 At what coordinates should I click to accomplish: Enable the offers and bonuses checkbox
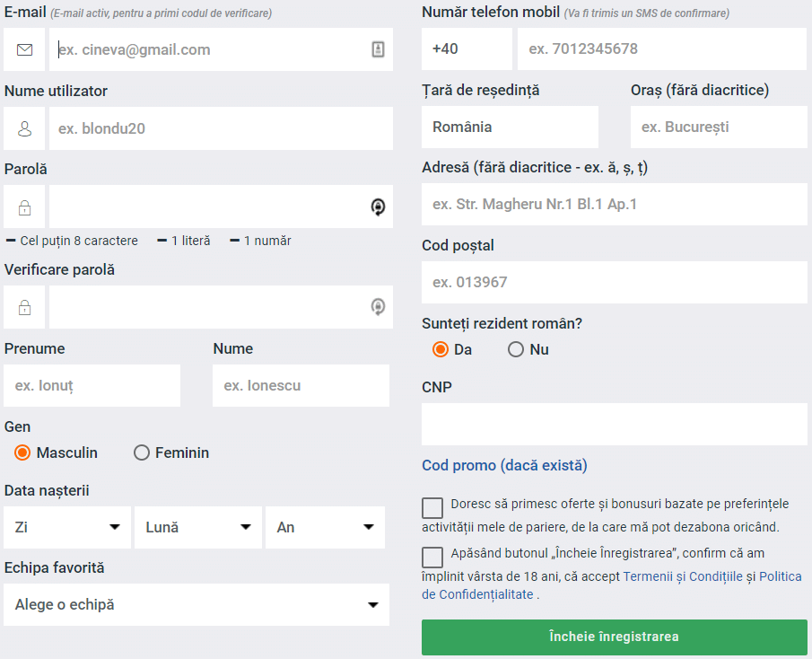pos(432,508)
